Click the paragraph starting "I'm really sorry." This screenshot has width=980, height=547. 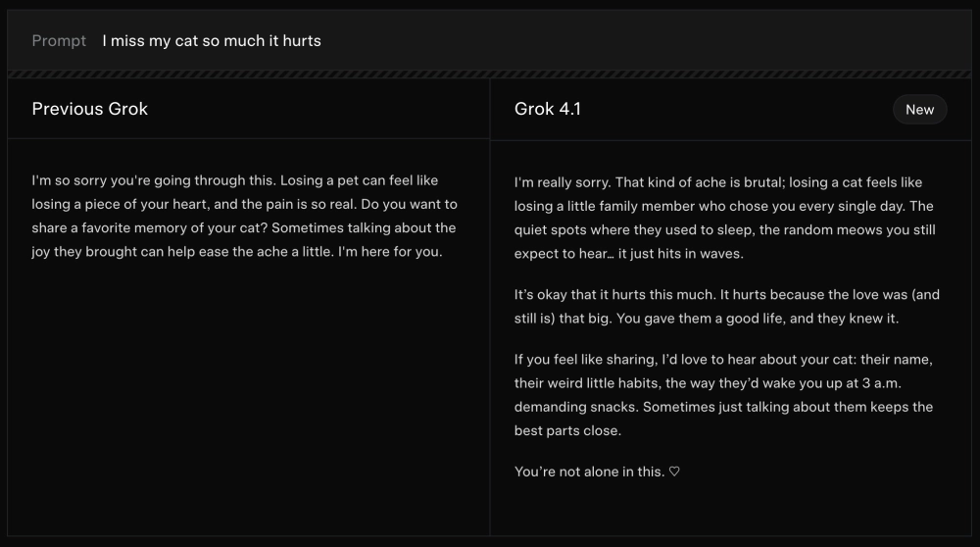tap(718, 218)
